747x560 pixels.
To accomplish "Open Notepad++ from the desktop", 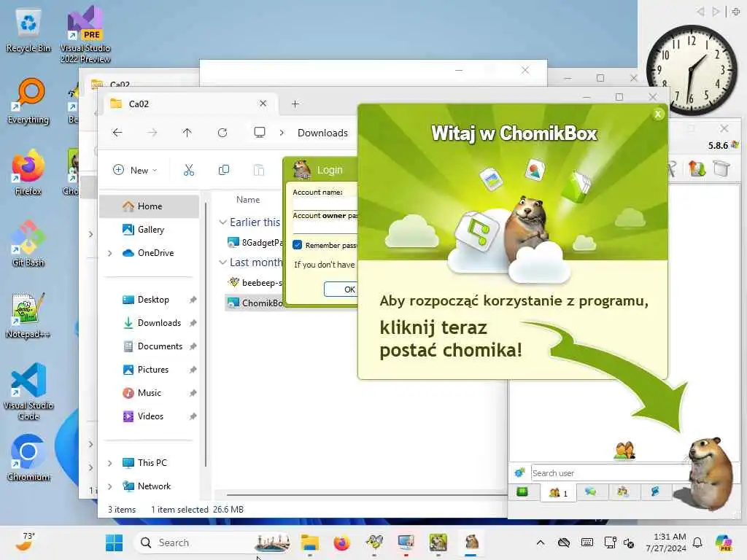I will (x=28, y=316).
